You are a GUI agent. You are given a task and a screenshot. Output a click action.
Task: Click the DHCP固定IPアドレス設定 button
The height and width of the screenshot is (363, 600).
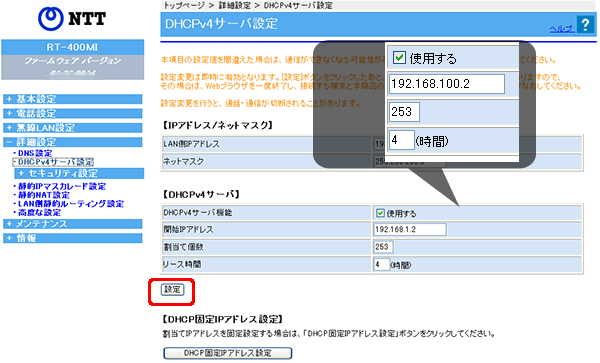coord(228,353)
